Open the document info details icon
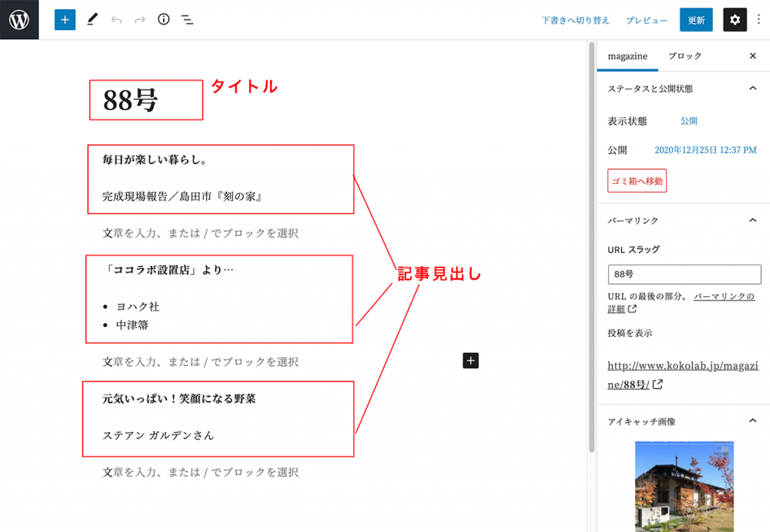The width and height of the screenshot is (770, 532). pos(164,20)
